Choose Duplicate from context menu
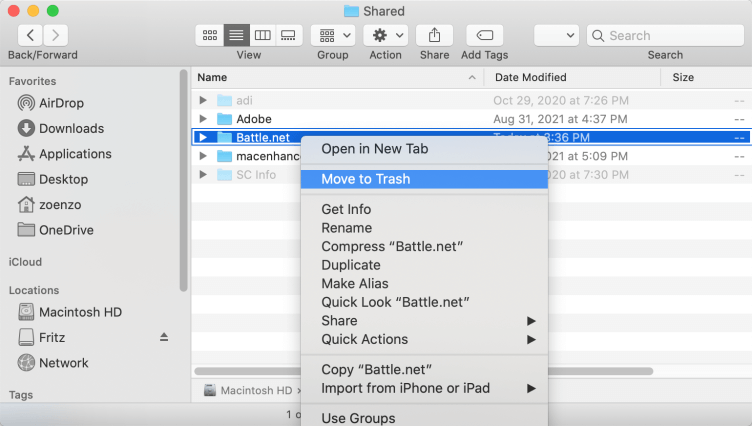752x426 pixels. coord(424,265)
